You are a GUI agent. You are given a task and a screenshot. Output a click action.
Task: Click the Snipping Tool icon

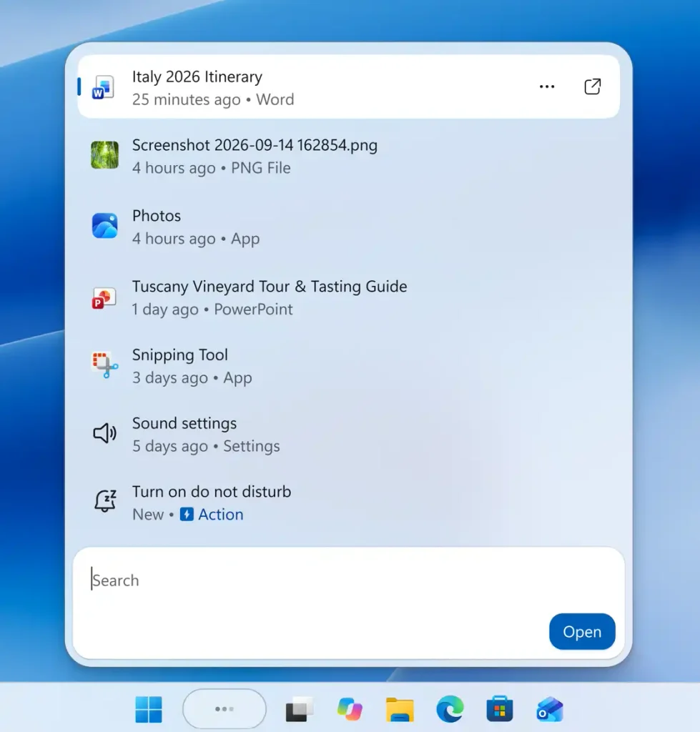[104, 365]
